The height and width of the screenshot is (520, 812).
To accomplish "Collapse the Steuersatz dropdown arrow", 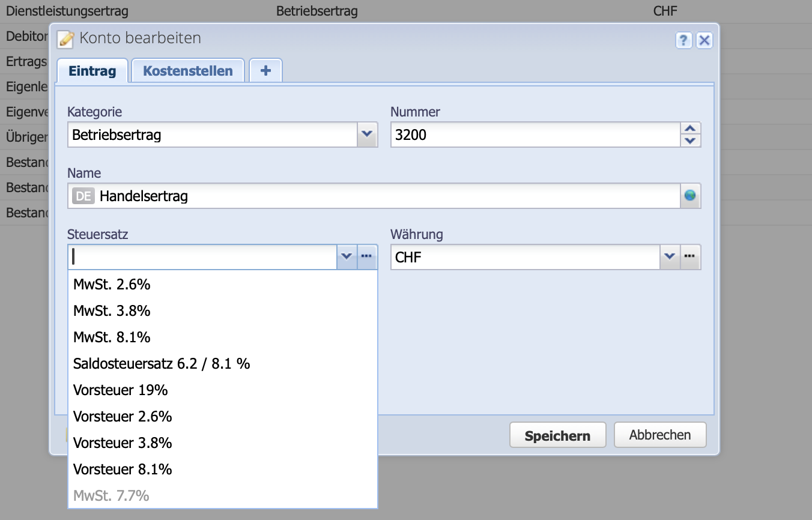I will 347,256.
